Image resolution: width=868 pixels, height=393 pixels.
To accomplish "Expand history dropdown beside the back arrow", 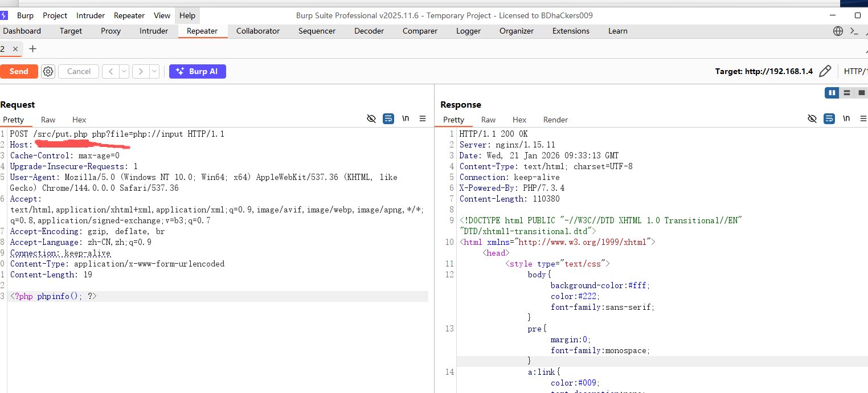I will pos(124,71).
